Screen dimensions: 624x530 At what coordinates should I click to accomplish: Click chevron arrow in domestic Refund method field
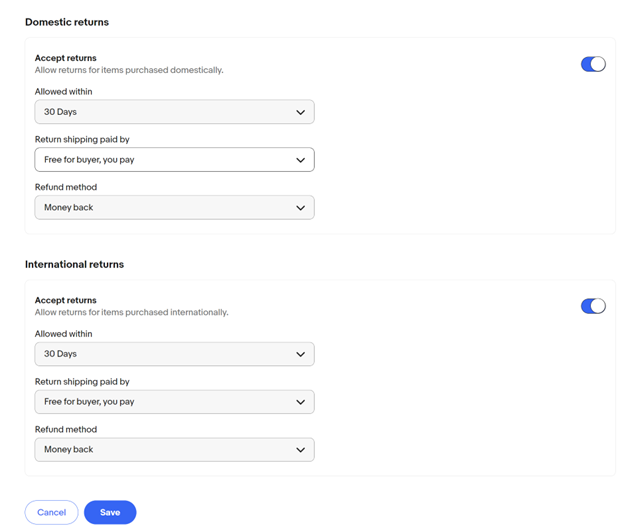(300, 208)
